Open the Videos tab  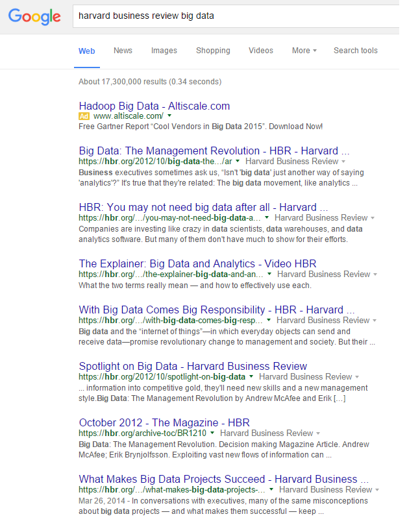tap(260, 51)
